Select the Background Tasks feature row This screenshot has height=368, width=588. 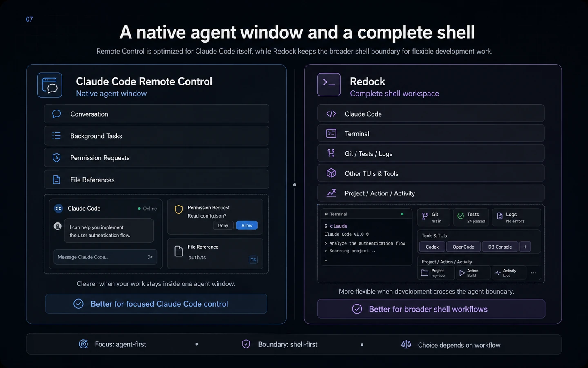point(156,136)
